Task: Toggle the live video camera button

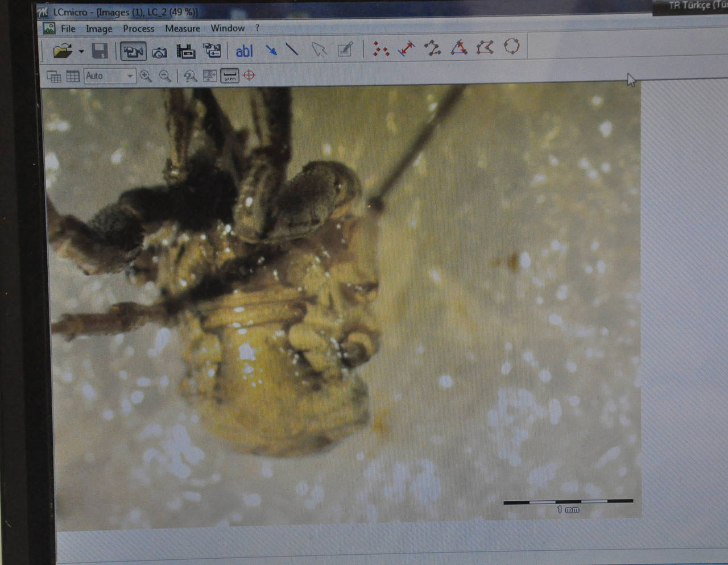Action: (x=133, y=52)
